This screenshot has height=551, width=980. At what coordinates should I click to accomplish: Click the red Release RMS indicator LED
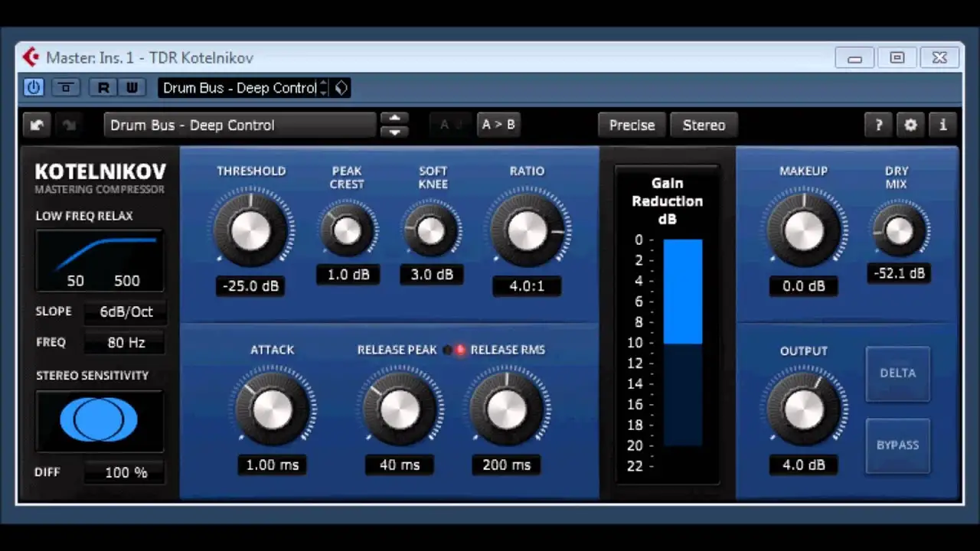point(460,350)
